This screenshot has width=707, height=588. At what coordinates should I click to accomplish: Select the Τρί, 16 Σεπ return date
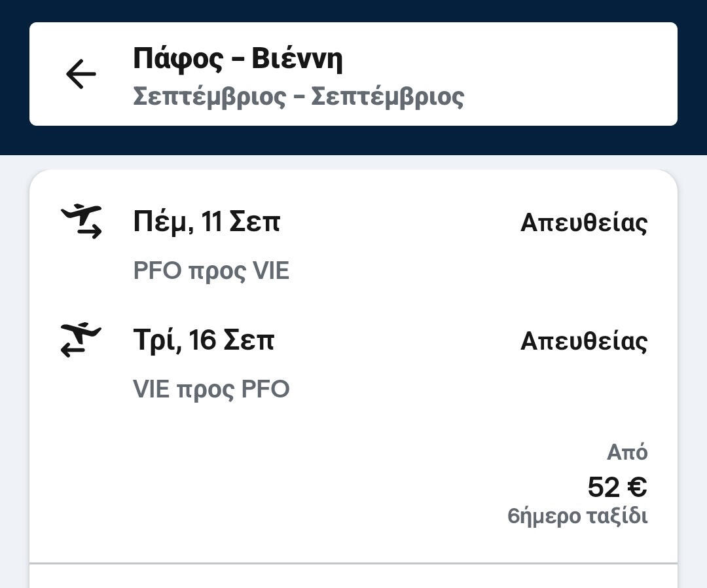(204, 340)
